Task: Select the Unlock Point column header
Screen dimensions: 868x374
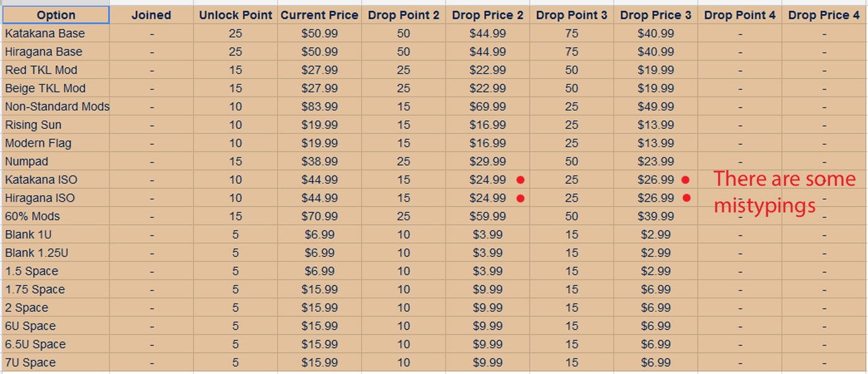Action: 236,15
